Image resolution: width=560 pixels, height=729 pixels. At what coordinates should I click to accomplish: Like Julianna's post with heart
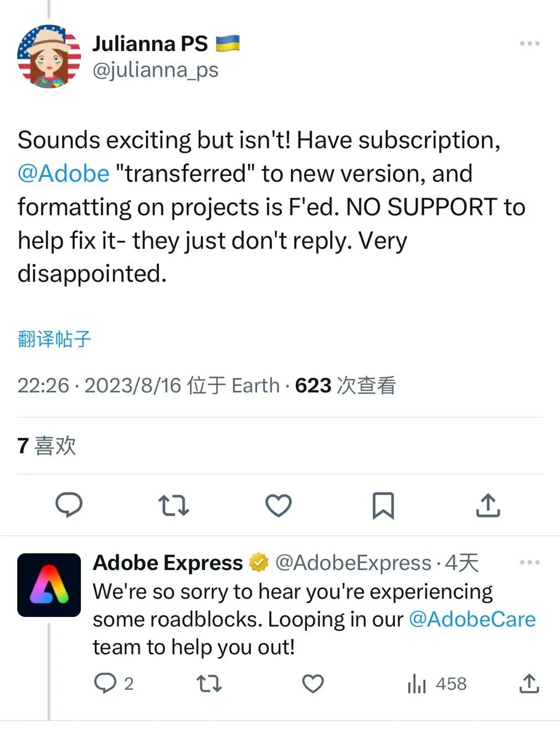coord(278,505)
